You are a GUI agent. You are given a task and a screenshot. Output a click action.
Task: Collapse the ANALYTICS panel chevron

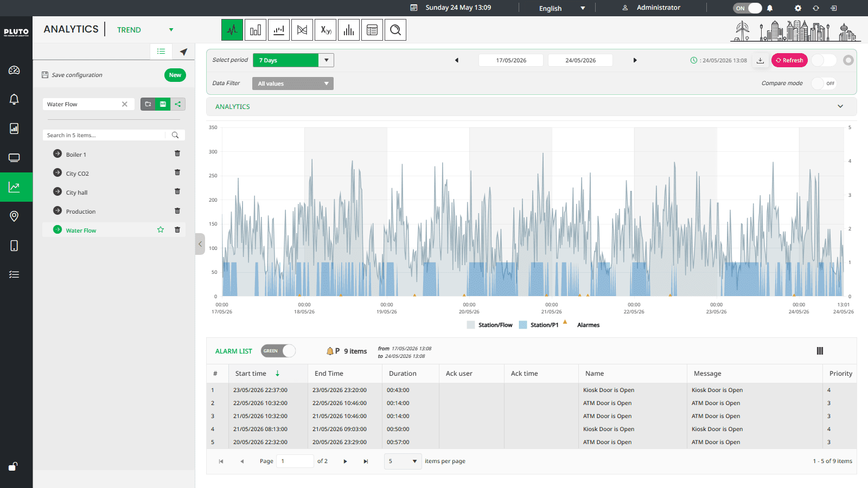840,106
